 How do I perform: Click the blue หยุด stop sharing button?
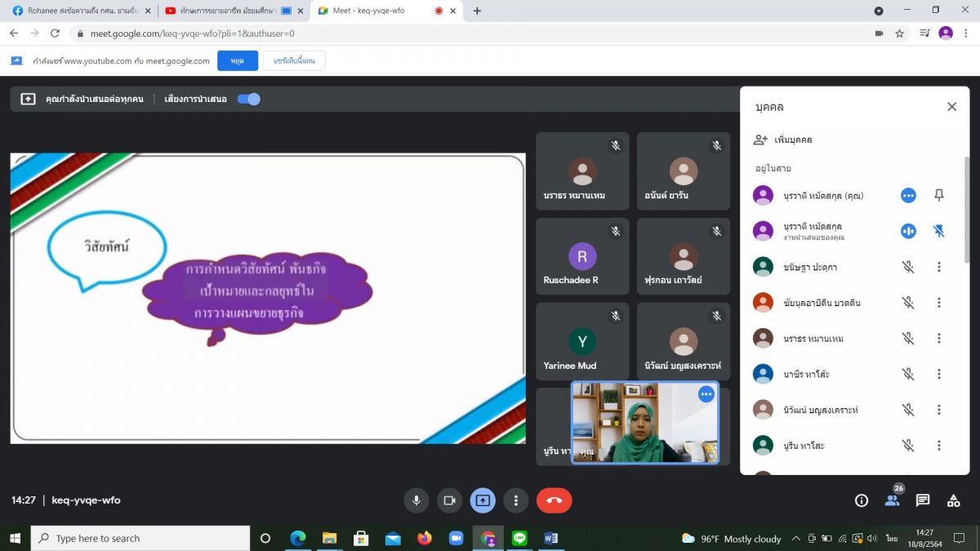click(238, 61)
